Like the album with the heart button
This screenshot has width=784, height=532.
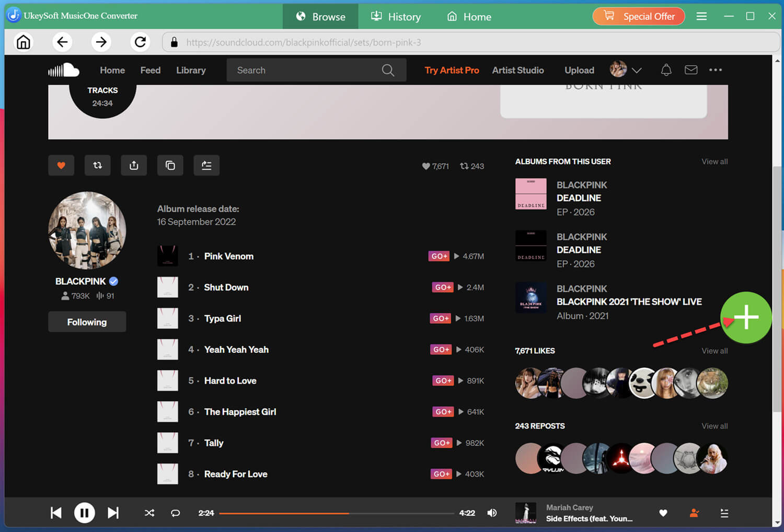click(61, 165)
